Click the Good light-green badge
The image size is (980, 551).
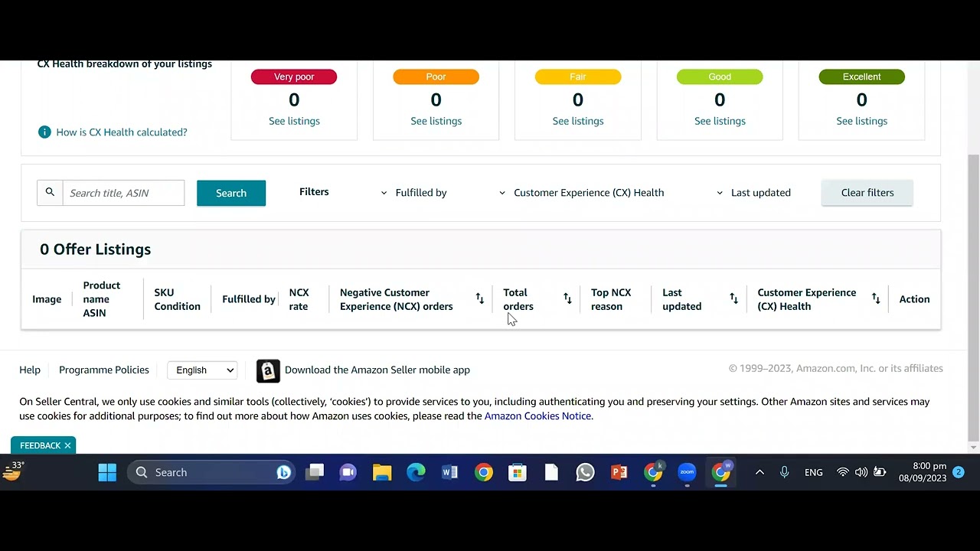(x=720, y=77)
